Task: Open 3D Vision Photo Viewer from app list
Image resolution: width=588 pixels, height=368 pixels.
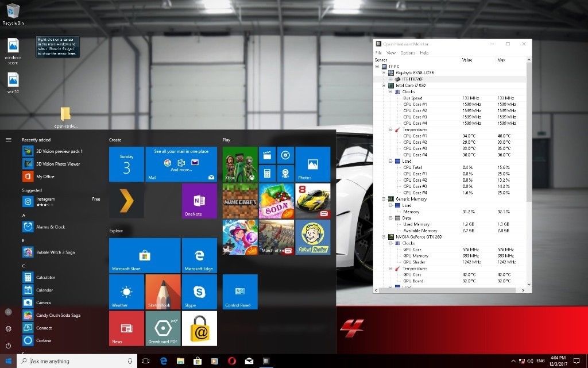Action: click(58, 164)
